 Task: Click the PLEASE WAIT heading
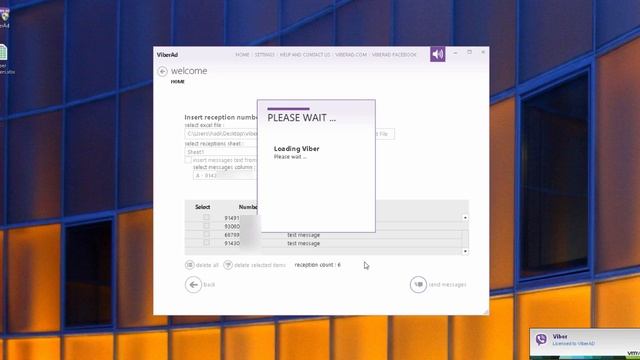point(302,118)
